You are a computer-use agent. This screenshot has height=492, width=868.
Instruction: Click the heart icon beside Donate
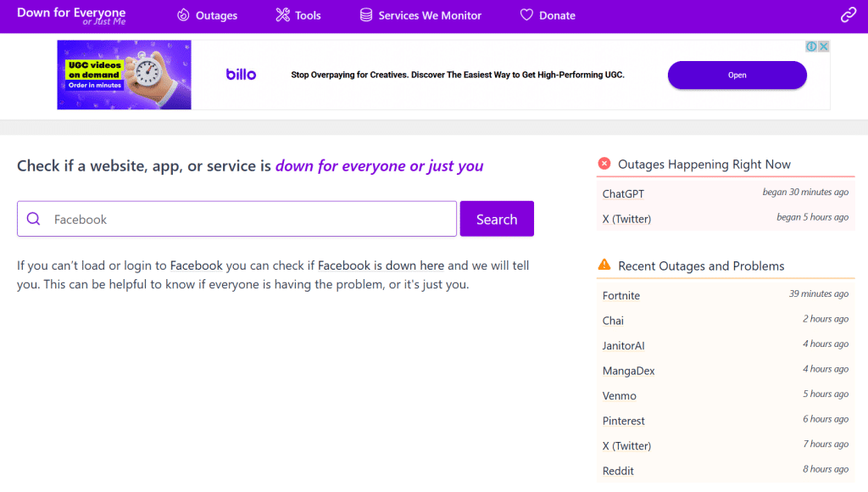tap(526, 15)
